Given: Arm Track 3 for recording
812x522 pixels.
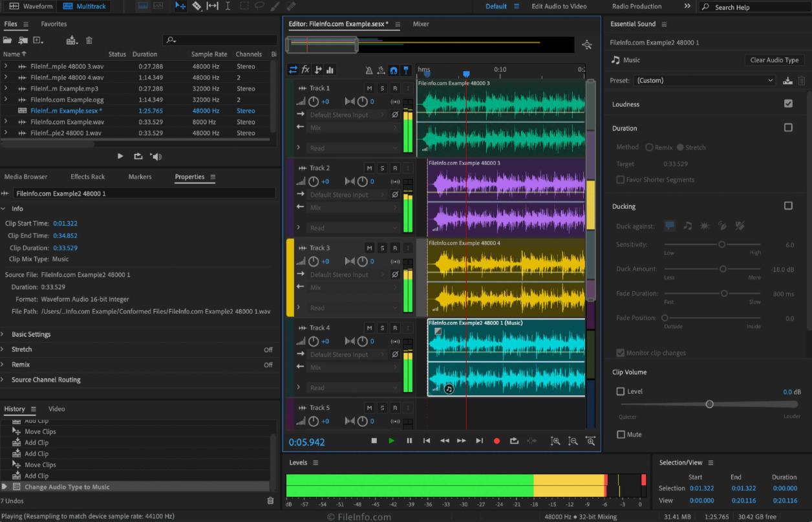Looking at the screenshot, I should (394, 248).
